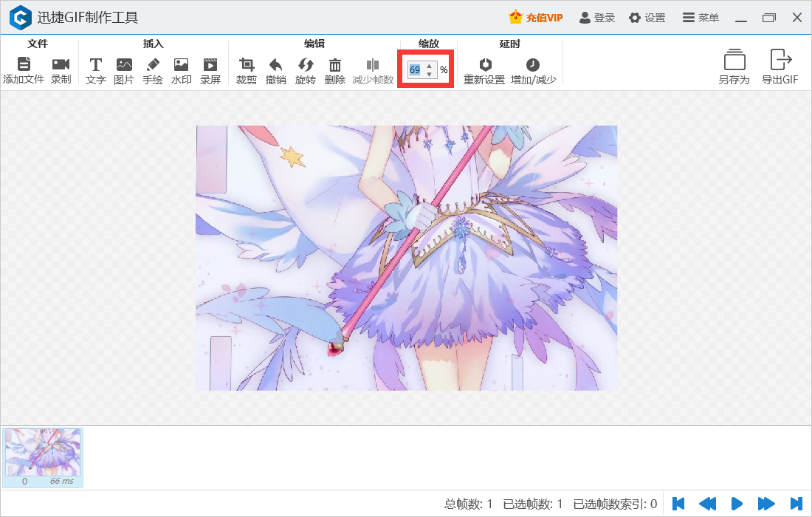Open 设置 settings
Screen dimensions: 812x517
click(647, 18)
